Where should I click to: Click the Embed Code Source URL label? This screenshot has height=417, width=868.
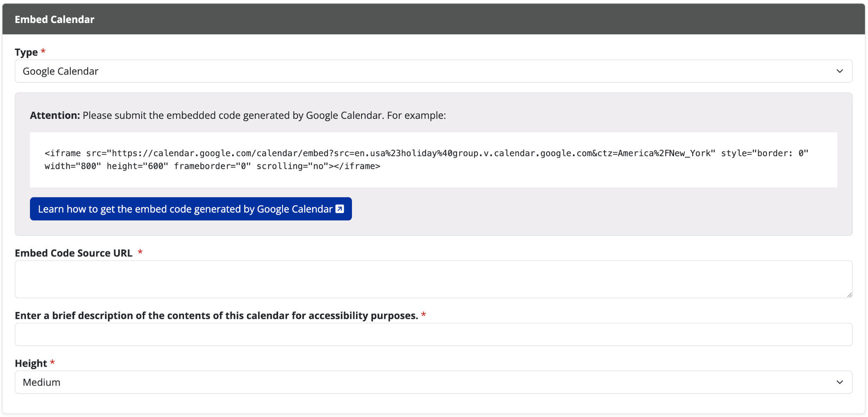(x=74, y=253)
